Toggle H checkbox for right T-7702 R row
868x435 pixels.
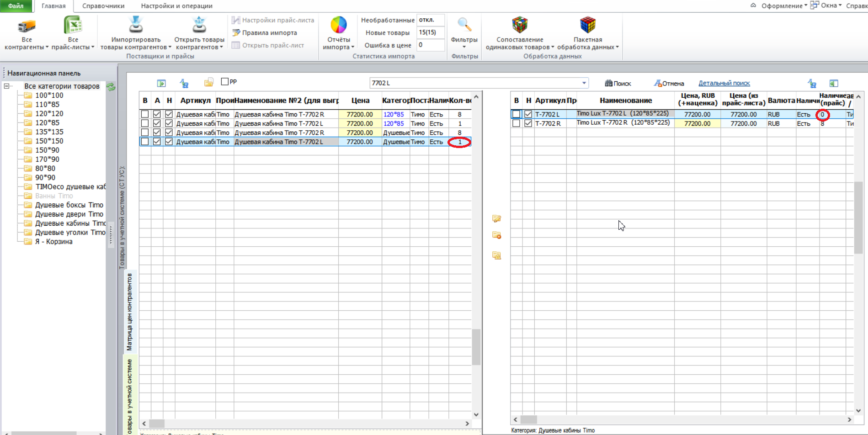(528, 123)
